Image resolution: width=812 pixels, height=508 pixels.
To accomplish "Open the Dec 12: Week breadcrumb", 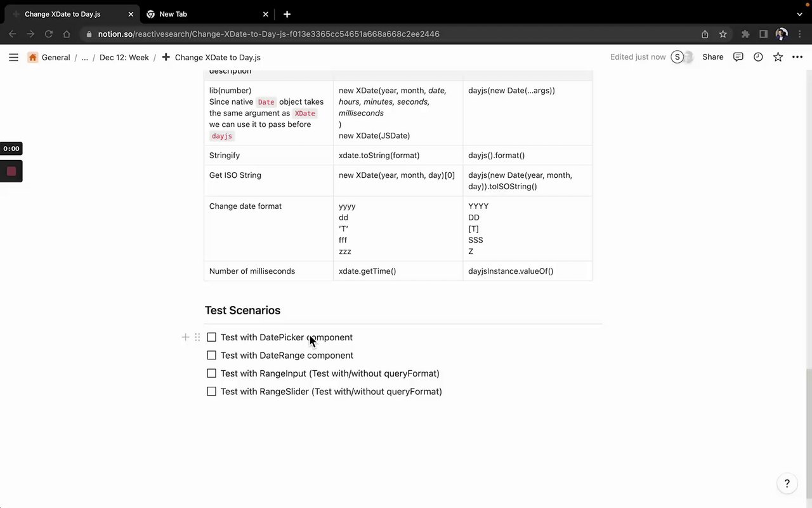I will (124, 57).
